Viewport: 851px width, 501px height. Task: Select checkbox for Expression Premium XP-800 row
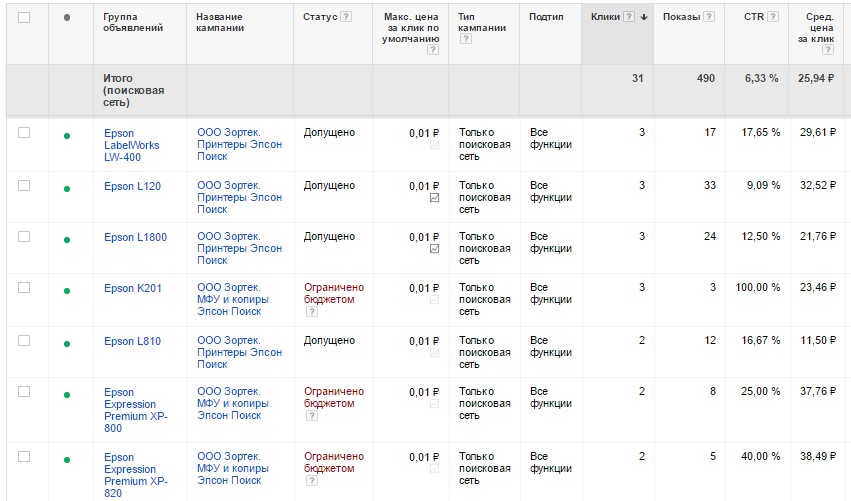tap(24, 392)
